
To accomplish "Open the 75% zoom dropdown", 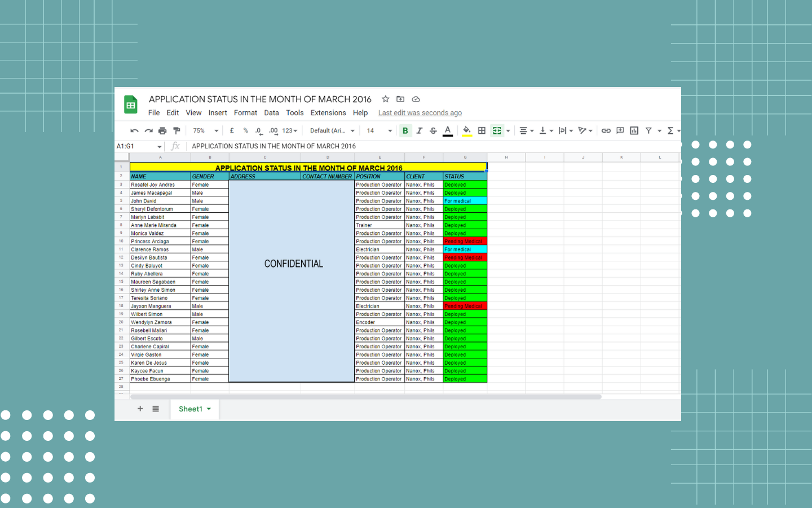I will [x=205, y=130].
